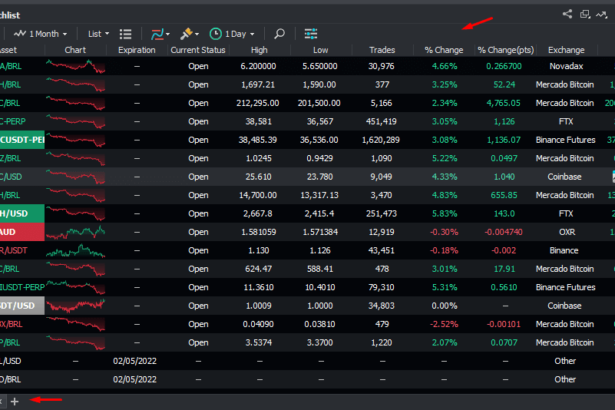This screenshot has height=410, width=615.
Task: Click expiration date in D/BRL row
Action: 135,380
